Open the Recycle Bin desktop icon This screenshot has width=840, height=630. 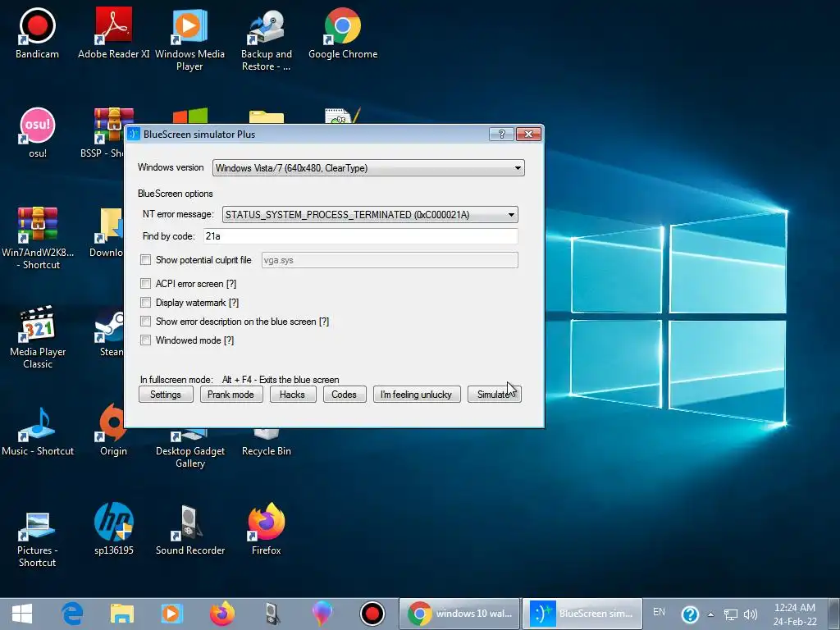(267, 442)
